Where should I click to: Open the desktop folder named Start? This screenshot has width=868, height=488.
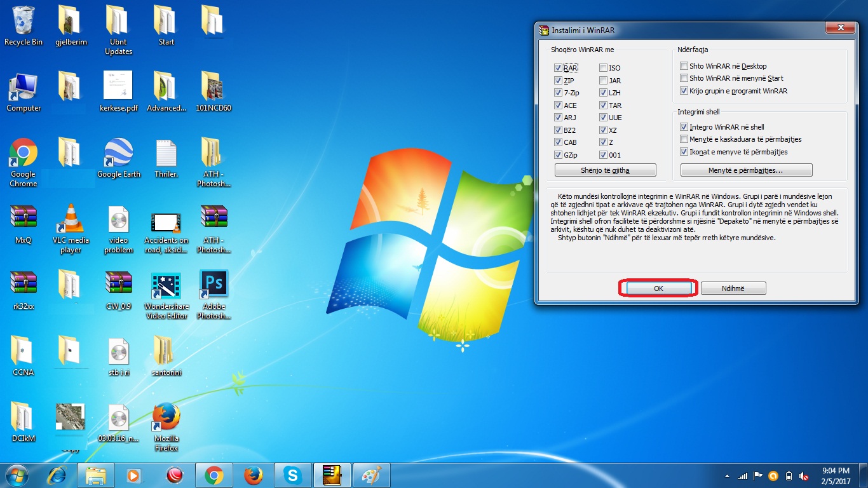[166, 25]
